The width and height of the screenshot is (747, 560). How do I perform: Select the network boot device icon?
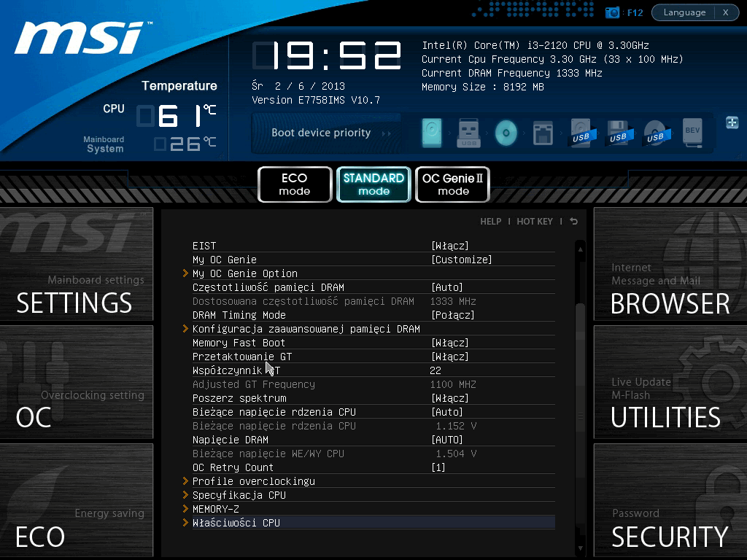coord(543,133)
